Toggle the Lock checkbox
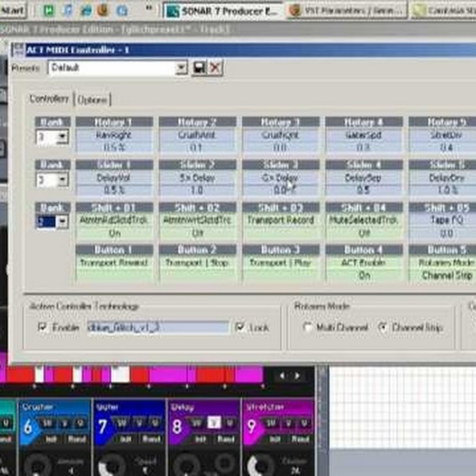476x476 pixels. 240,327
